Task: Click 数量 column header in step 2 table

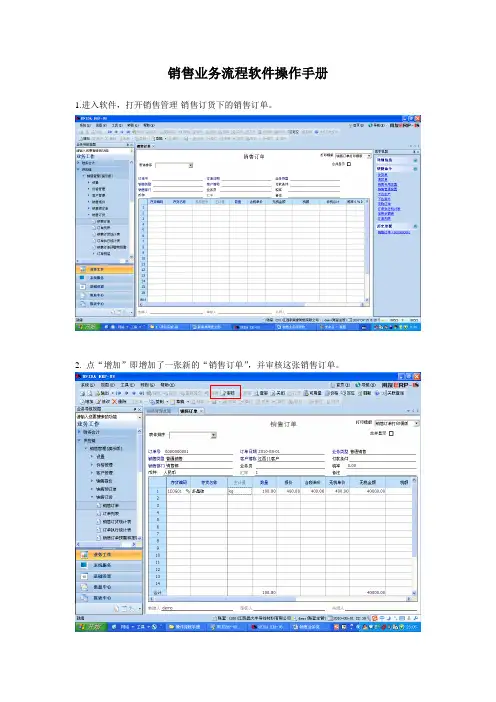Action: point(265,482)
